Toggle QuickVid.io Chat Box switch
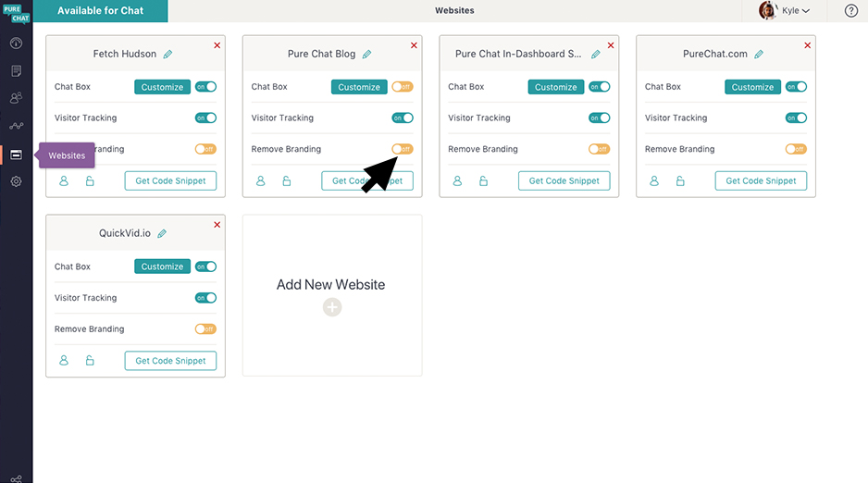The height and width of the screenshot is (483, 868). click(205, 266)
